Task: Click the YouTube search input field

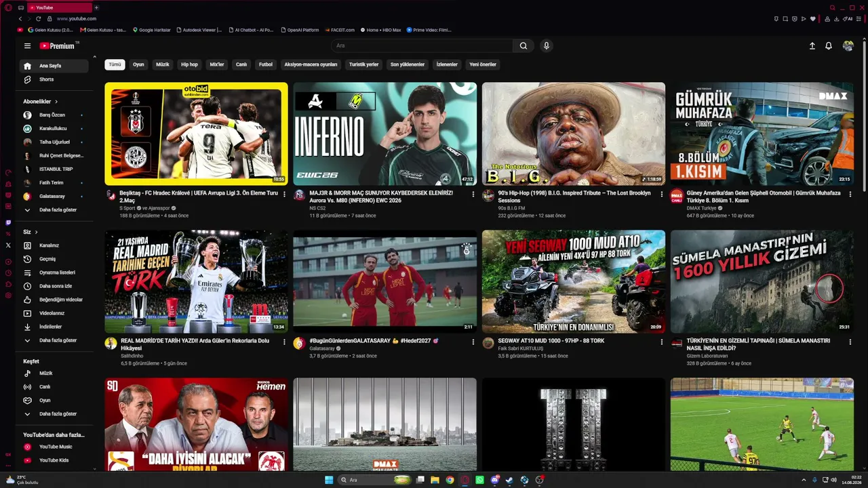Action: pos(422,46)
